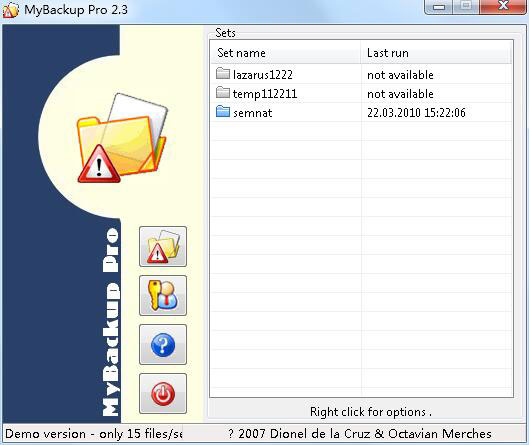
Task: Sort by the Set name column header
Action: coord(286,53)
